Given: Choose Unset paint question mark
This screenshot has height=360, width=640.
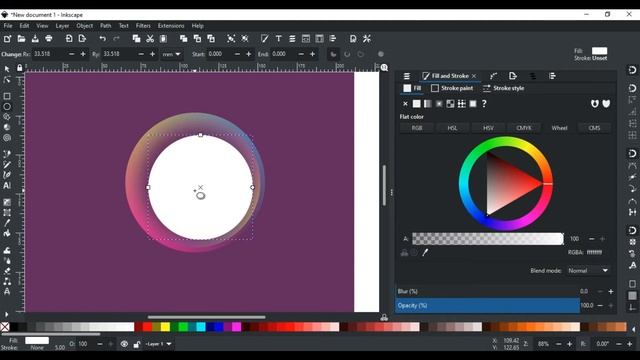Looking at the screenshot, I should click(x=484, y=104).
